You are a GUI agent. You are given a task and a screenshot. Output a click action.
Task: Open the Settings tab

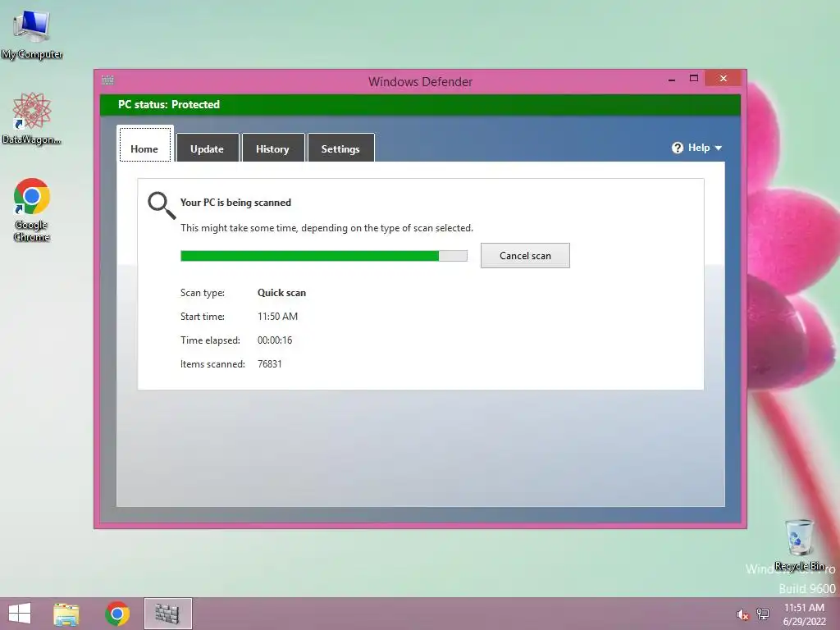click(340, 148)
